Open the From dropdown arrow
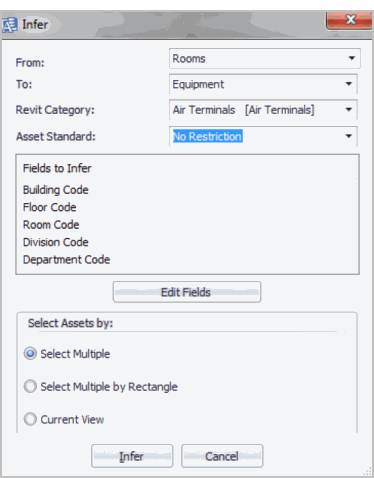This screenshot has width=374, height=478. coord(351,58)
